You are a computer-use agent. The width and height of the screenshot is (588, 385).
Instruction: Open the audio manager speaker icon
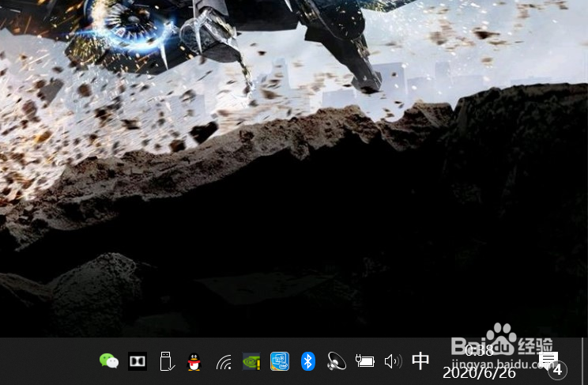pyautogui.click(x=337, y=361)
